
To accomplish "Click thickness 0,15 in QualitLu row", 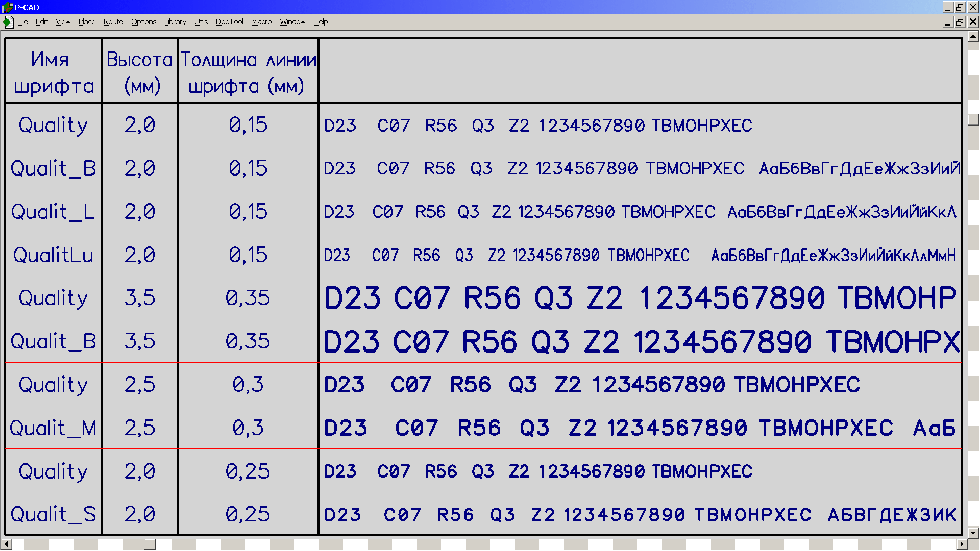I will tap(248, 255).
